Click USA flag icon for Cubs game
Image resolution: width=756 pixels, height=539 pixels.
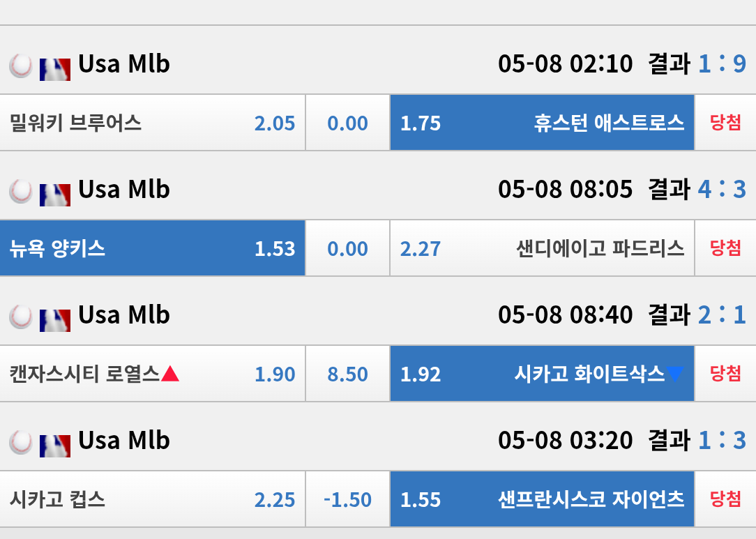tap(55, 443)
